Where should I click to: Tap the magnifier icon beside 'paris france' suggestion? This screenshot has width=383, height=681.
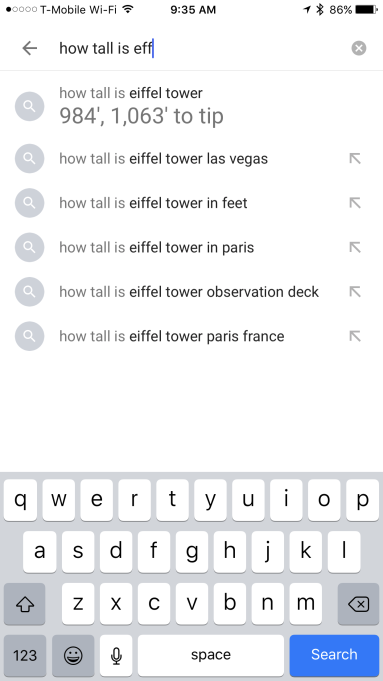(x=30, y=336)
